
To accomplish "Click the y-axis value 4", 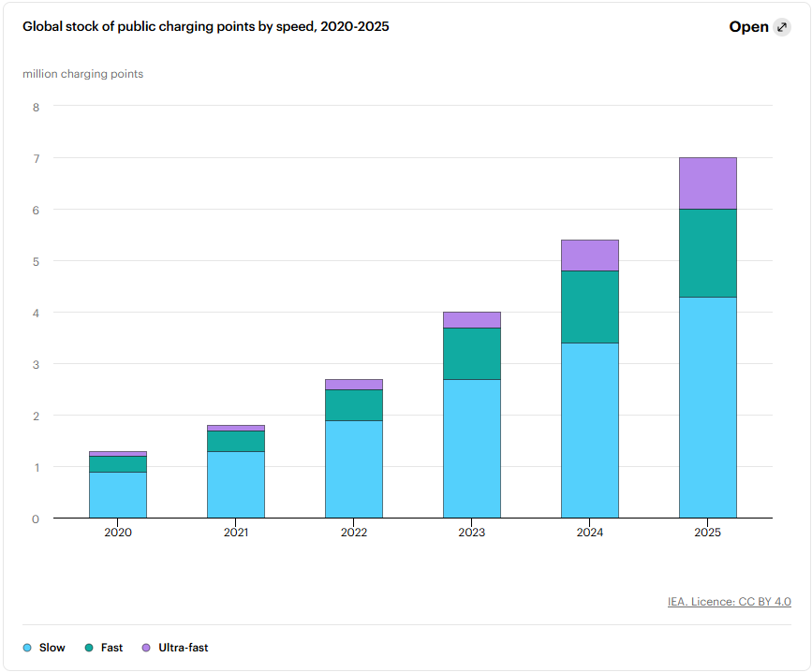I will click(x=36, y=313).
